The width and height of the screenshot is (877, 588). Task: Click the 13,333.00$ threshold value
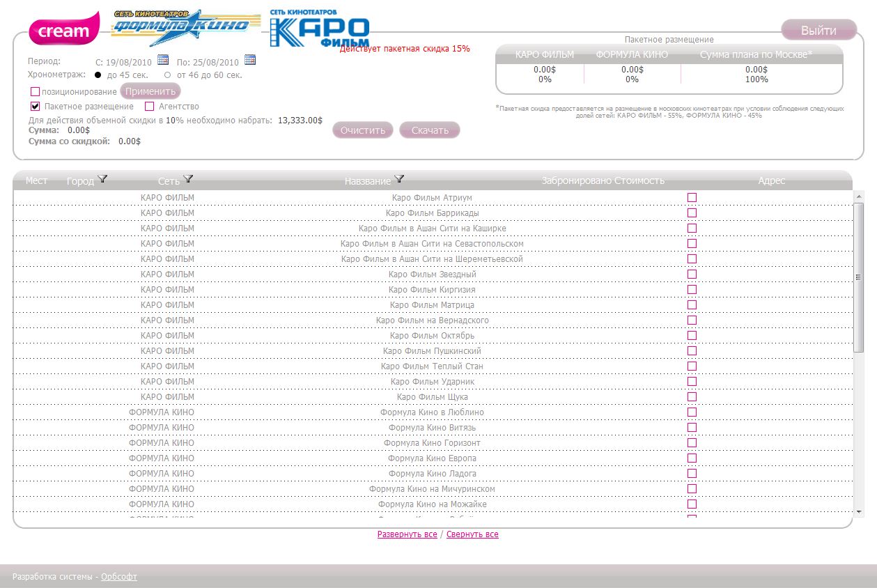[x=300, y=121]
